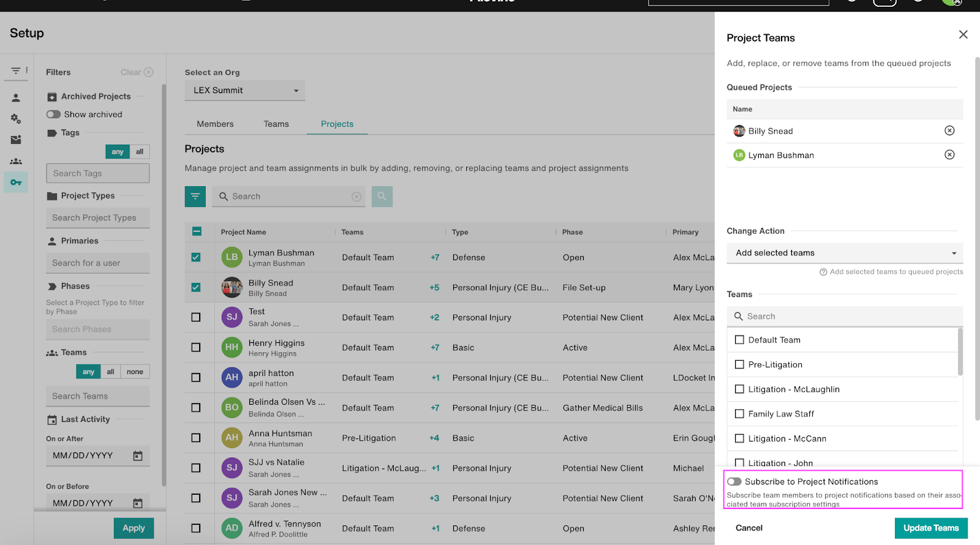
Task: Click the Clear filters link
Action: [x=130, y=72]
